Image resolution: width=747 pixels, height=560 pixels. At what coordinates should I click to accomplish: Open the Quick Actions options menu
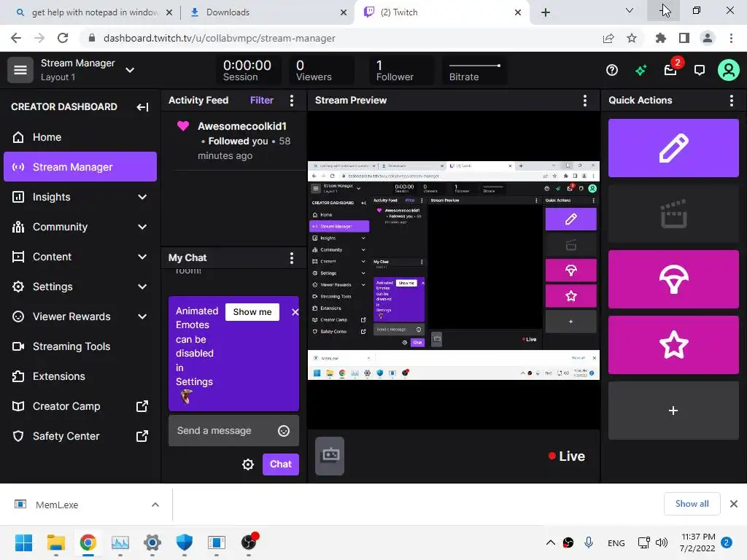731,100
